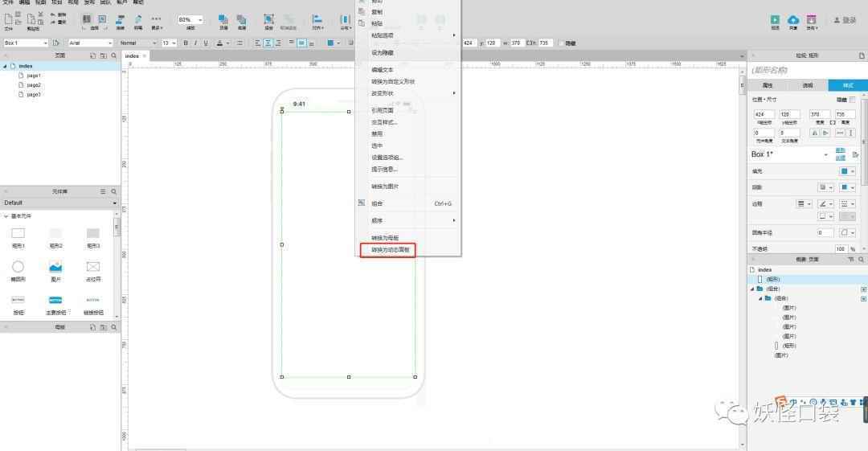This screenshot has width=868, height=451.
Task: Click the Share cloud icon
Action: click(x=793, y=20)
